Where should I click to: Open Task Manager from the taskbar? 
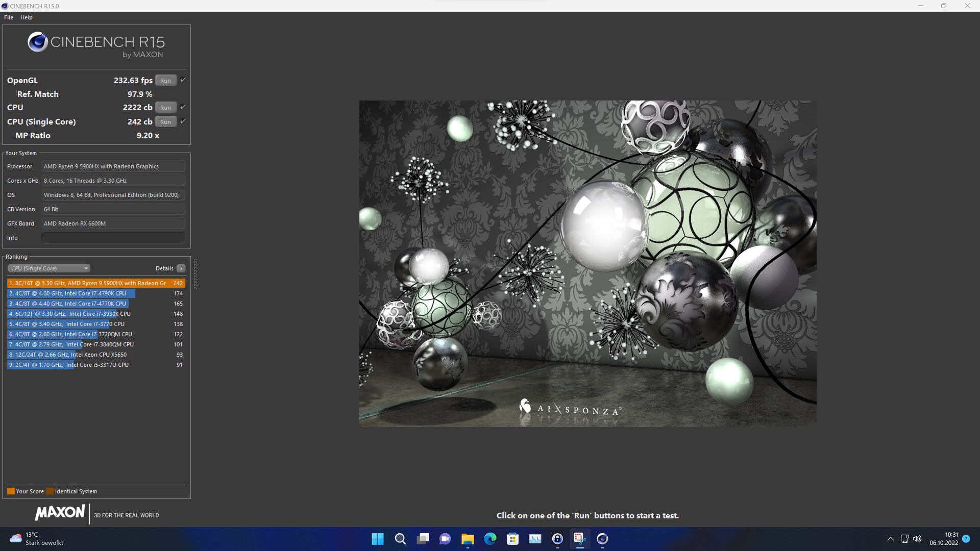(x=535, y=539)
